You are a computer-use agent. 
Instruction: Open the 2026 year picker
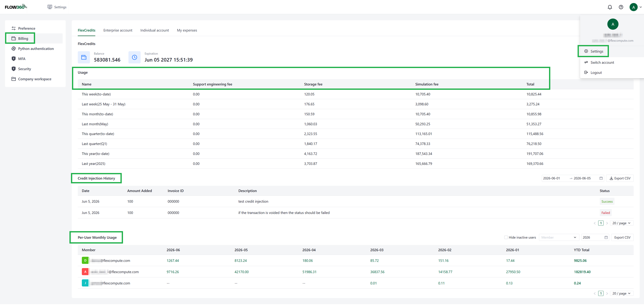point(595,237)
